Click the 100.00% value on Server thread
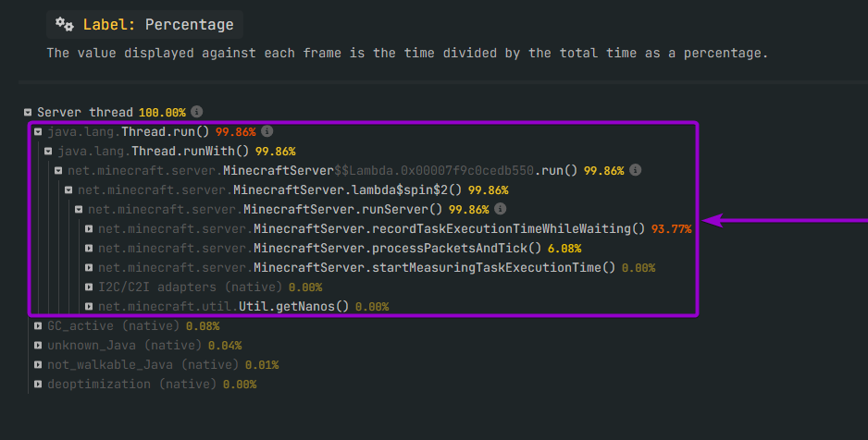Image resolution: width=868 pixels, height=440 pixels. [x=162, y=112]
